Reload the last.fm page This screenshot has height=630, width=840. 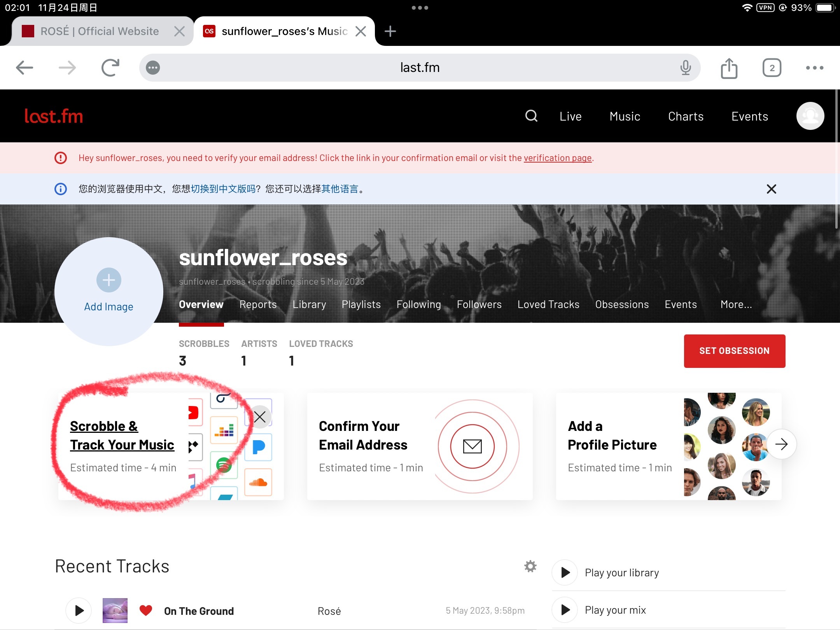[x=110, y=68]
